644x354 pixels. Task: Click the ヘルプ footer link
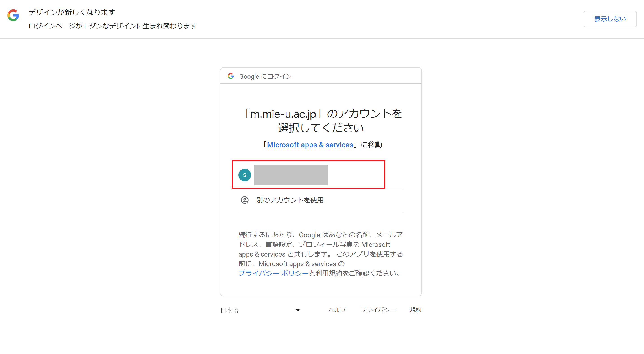click(337, 310)
